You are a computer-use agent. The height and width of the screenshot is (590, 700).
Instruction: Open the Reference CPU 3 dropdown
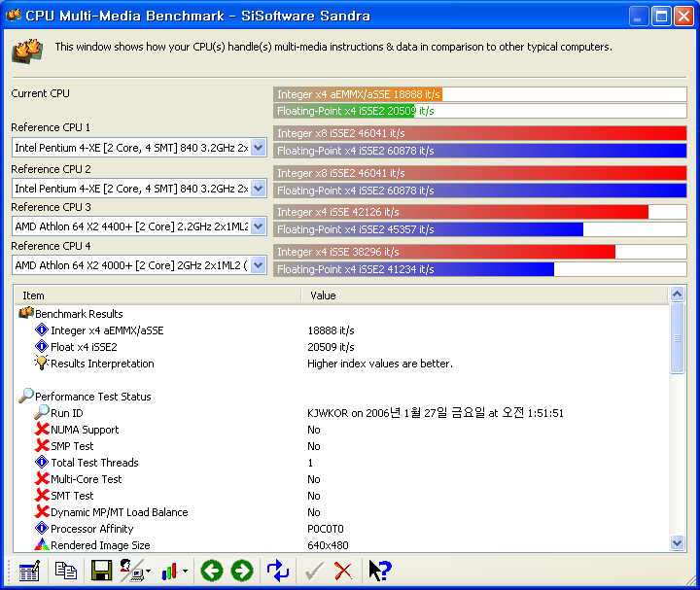pyautogui.click(x=258, y=226)
